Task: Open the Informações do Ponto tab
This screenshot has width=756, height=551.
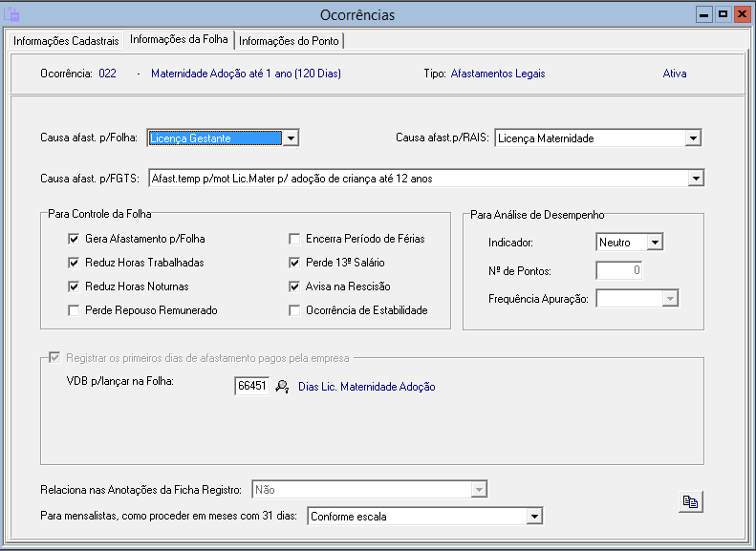Action: pos(289,41)
